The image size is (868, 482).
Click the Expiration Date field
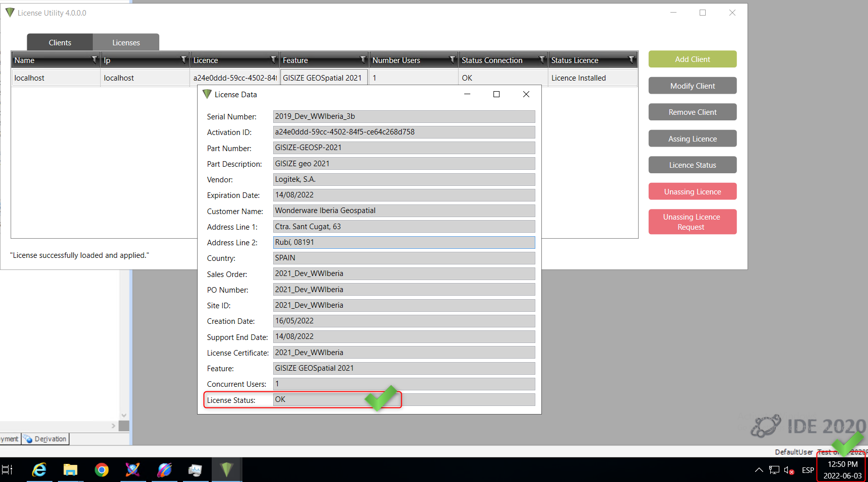coord(404,195)
